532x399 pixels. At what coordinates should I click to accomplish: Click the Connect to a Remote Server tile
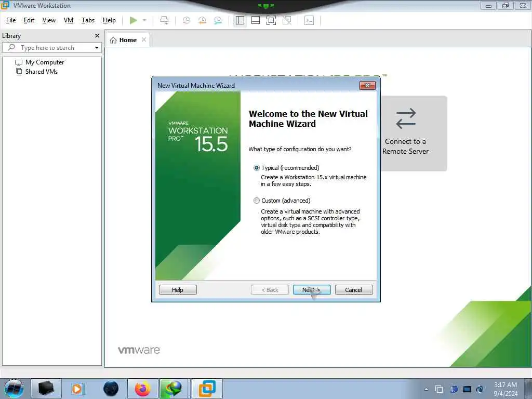(x=414, y=134)
